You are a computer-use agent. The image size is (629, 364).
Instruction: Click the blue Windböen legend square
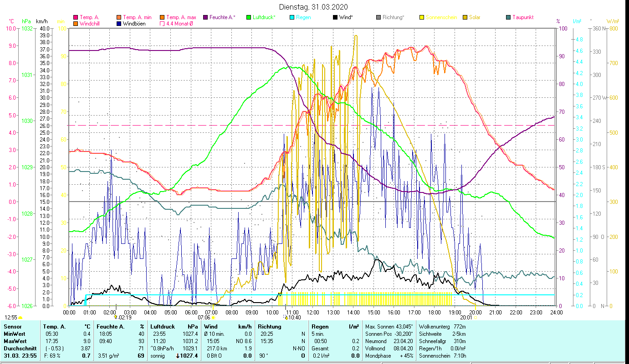[x=118, y=24]
